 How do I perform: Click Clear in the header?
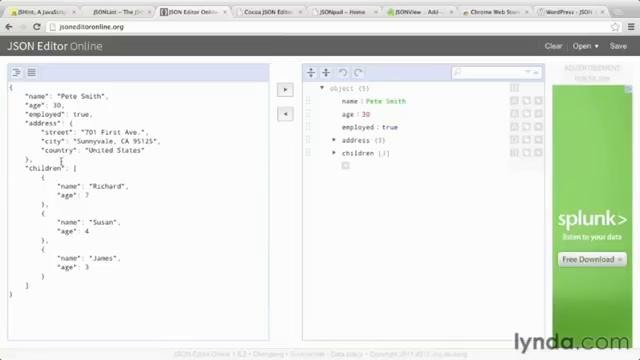point(553,46)
